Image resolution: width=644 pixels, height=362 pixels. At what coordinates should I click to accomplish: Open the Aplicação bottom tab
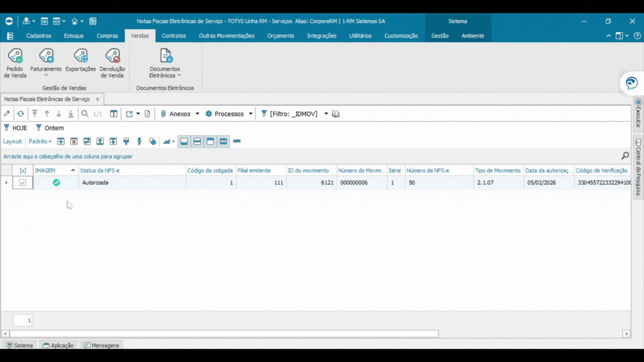[x=58, y=345]
